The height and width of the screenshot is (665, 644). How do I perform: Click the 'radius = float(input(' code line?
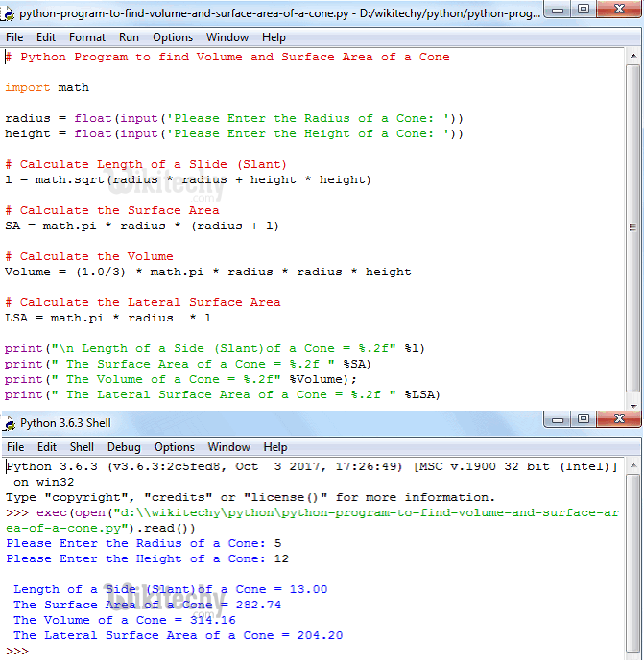tap(234, 118)
